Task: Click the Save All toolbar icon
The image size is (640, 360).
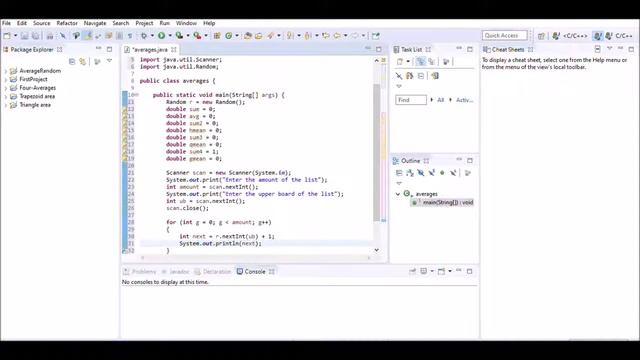Action: pyautogui.click(x=36, y=36)
